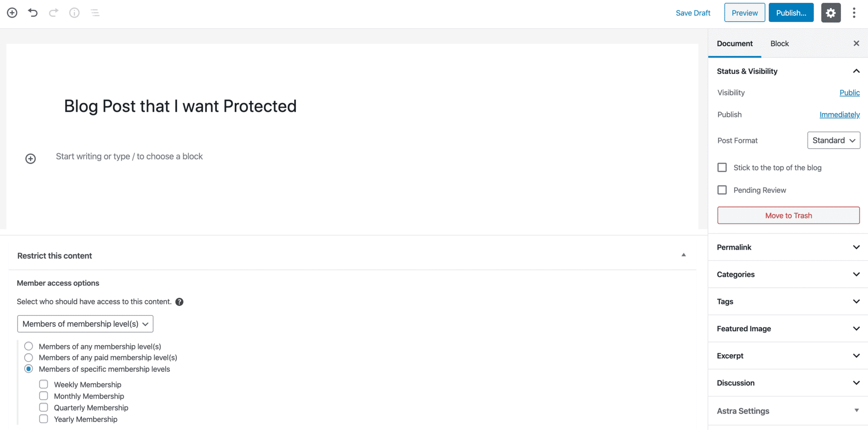Open the content structure info icon

click(x=74, y=12)
